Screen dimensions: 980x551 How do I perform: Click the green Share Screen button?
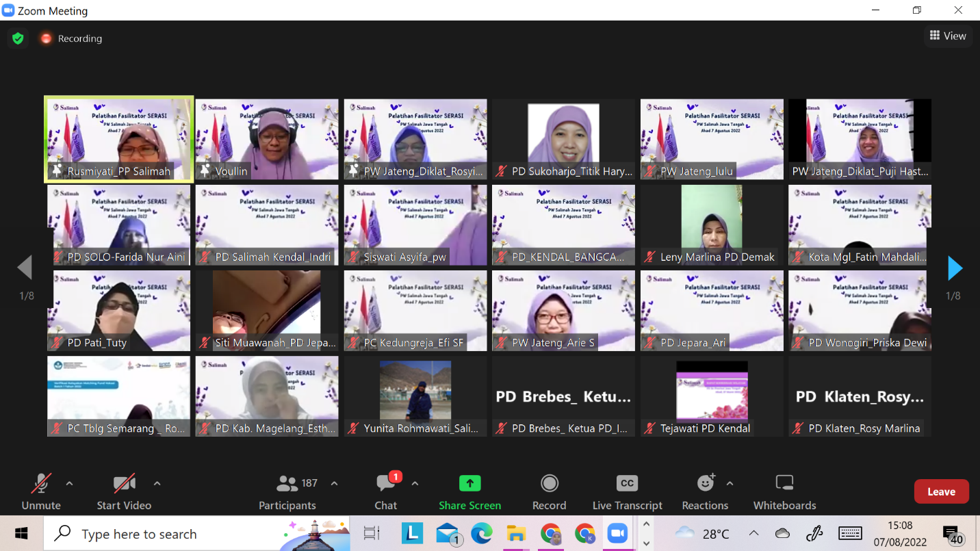(470, 491)
